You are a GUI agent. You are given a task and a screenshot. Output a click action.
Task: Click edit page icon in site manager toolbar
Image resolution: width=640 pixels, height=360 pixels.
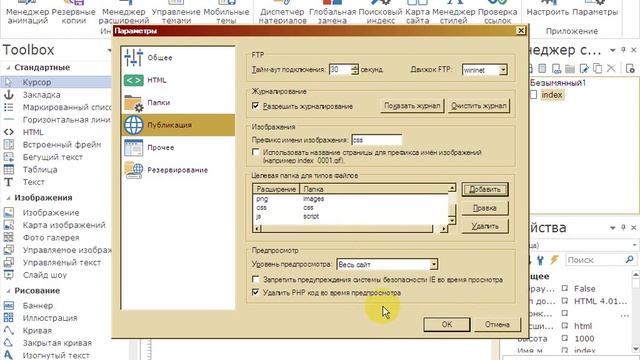tap(584, 69)
